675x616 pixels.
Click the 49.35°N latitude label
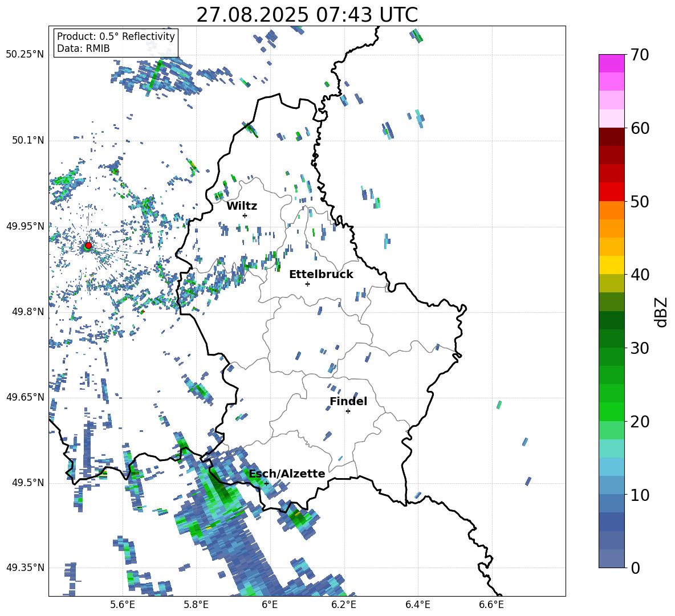[x=25, y=568]
